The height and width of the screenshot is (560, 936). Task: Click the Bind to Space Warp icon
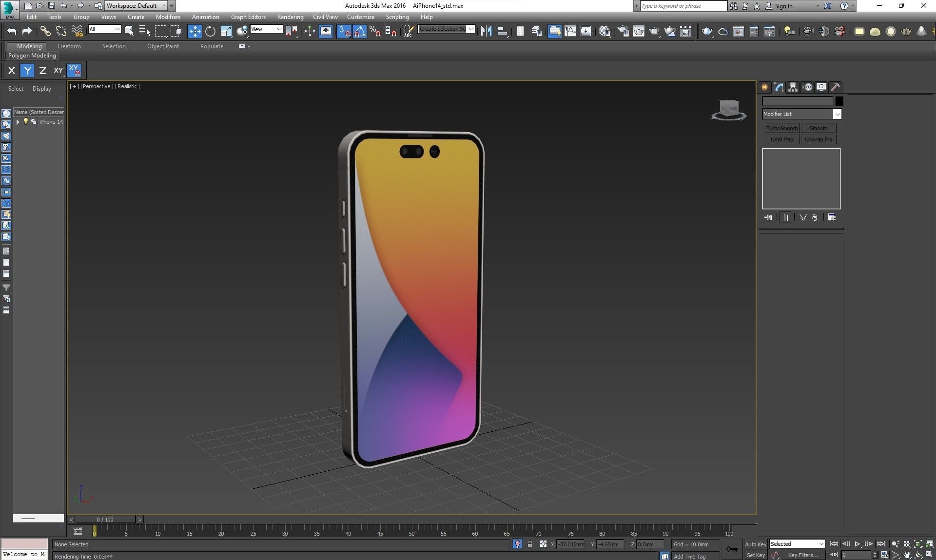77,31
